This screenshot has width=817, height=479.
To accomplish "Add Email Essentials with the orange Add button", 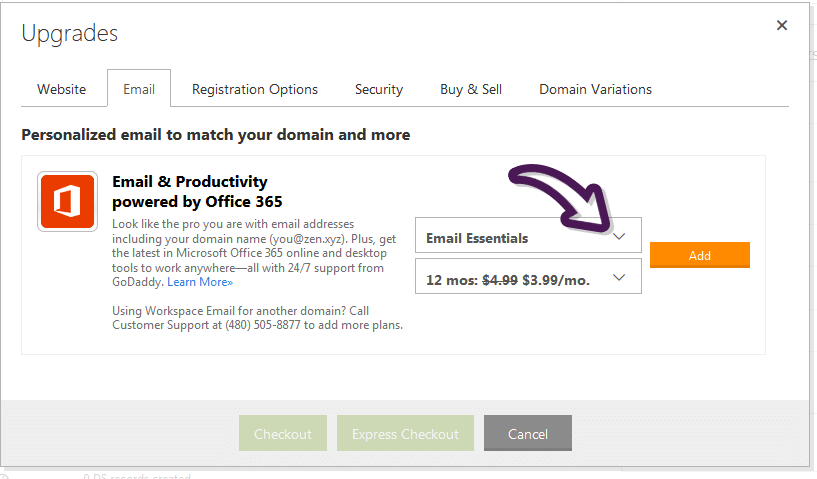I will point(699,255).
